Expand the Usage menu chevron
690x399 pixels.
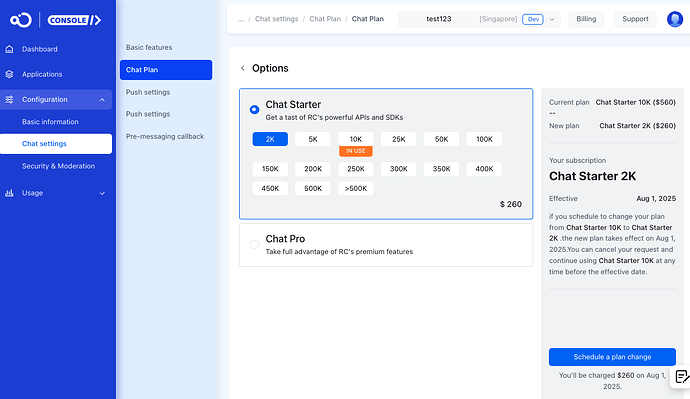102,194
